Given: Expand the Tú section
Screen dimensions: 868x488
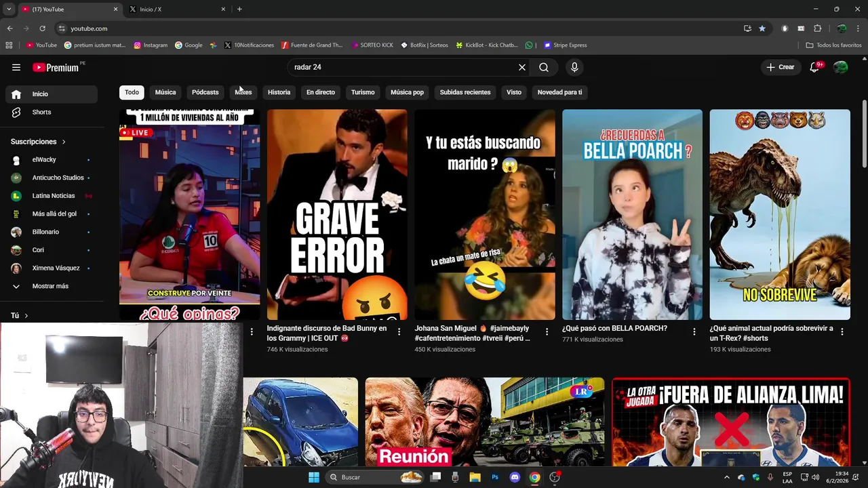Looking at the screenshot, I should 20,315.
